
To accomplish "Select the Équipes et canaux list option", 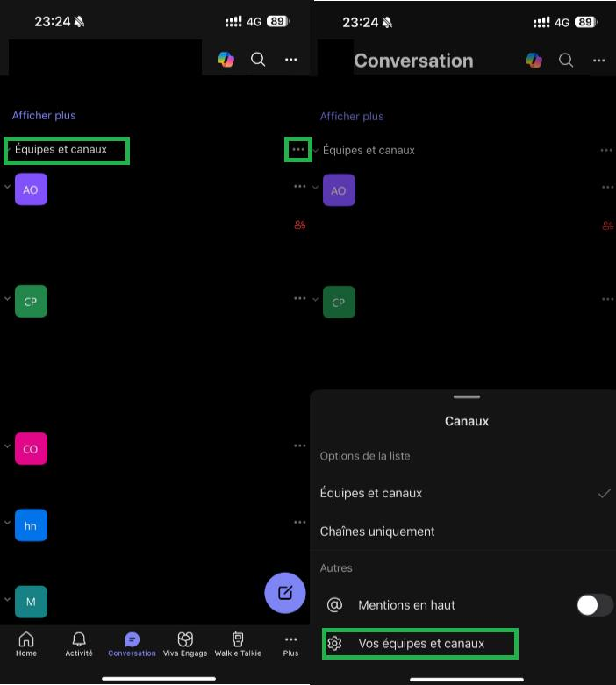I will (x=465, y=493).
